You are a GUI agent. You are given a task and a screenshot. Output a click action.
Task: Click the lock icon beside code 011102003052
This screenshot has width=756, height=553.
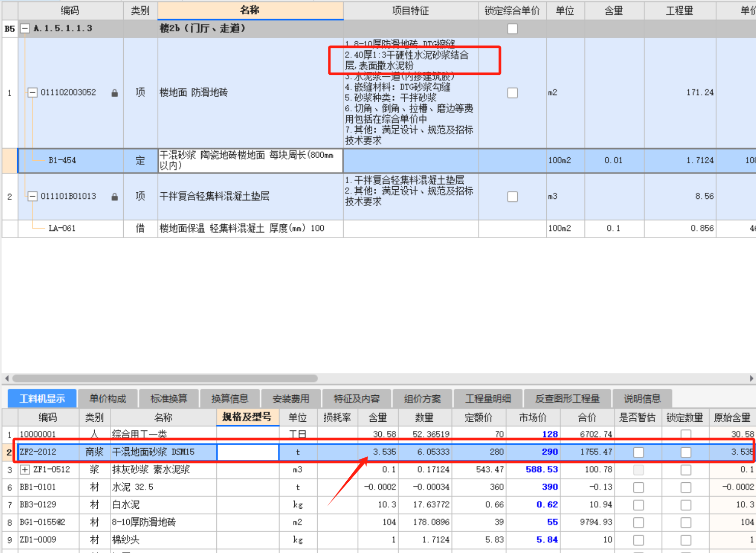(115, 93)
